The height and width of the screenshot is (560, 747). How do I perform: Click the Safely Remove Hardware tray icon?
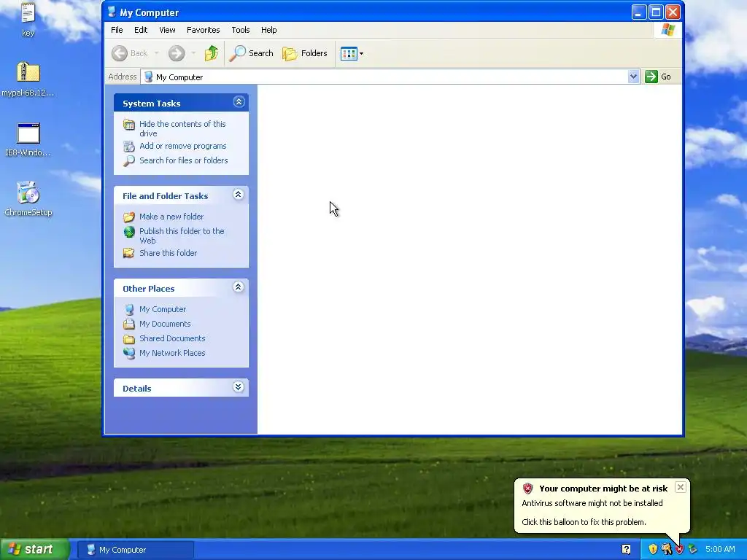692,550
